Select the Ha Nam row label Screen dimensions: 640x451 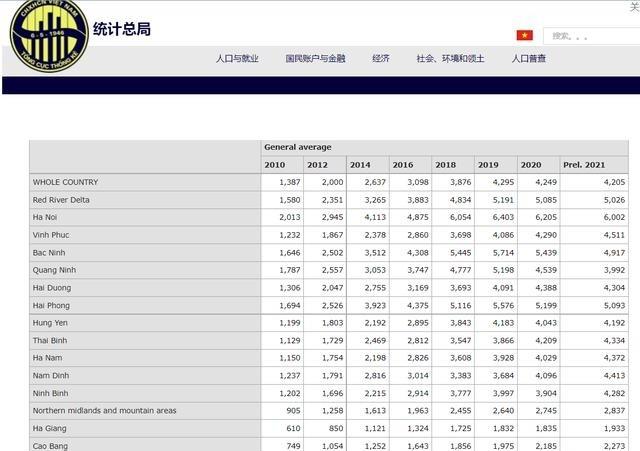pyautogui.click(x=47, y=358)
